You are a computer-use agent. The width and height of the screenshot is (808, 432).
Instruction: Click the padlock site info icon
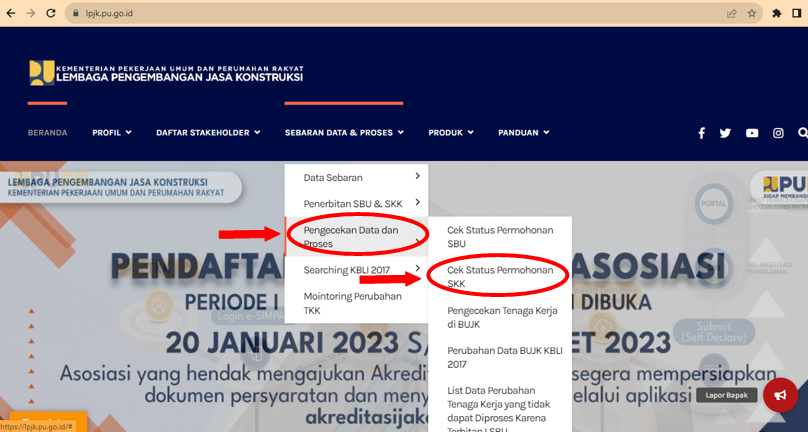(x=76, y=13)
